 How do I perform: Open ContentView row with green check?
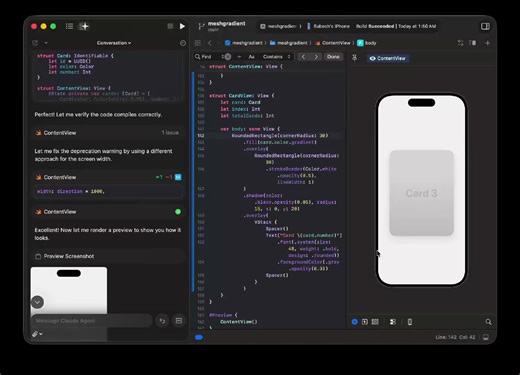tap(107, 212)
